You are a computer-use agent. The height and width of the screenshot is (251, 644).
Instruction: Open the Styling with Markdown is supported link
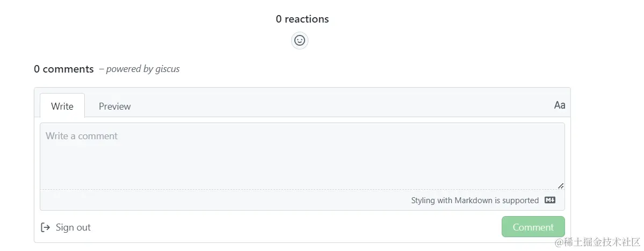475,200
